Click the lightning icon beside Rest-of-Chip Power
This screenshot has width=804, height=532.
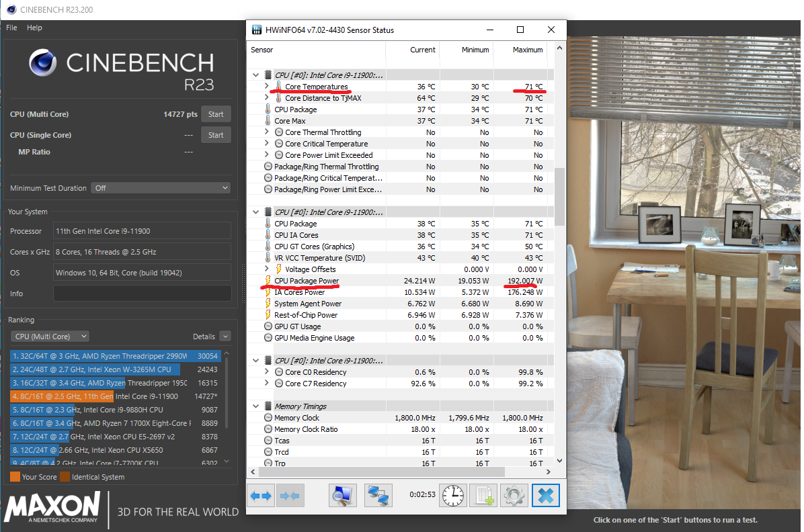pos(268,314)
